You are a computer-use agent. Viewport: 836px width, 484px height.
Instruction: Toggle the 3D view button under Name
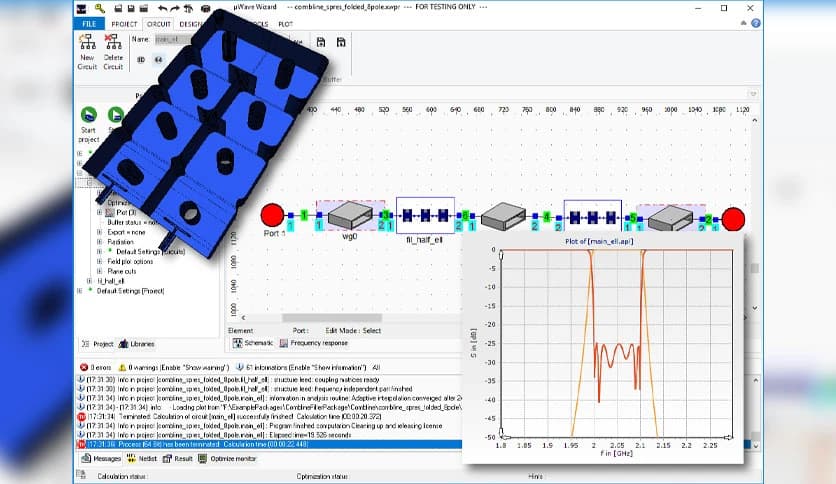(141, 60)
